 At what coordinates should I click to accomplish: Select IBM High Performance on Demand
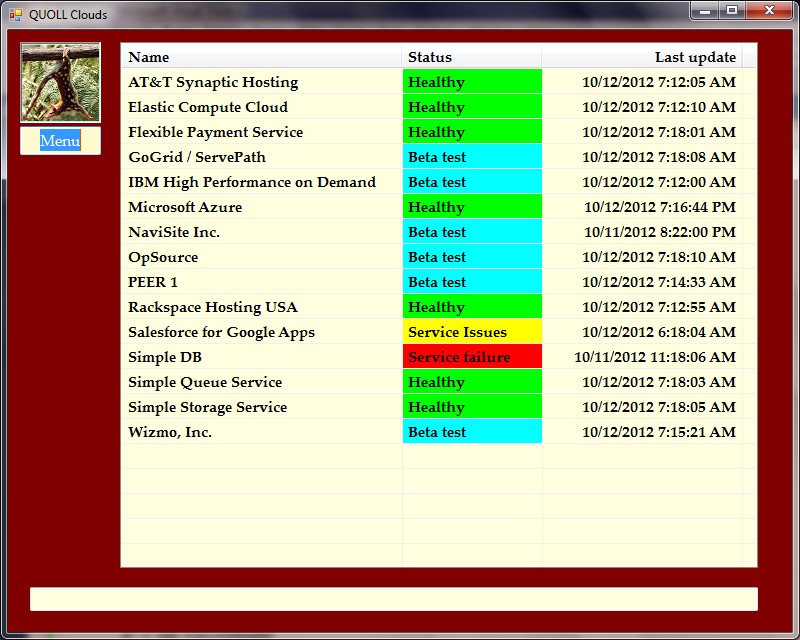pyautogui.click(x=252, y=182)
